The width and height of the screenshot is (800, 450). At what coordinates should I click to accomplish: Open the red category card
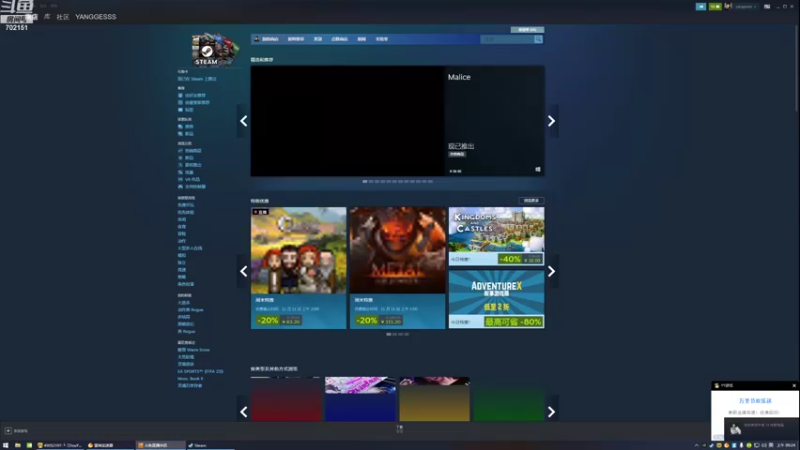click(x=286, y=399)
